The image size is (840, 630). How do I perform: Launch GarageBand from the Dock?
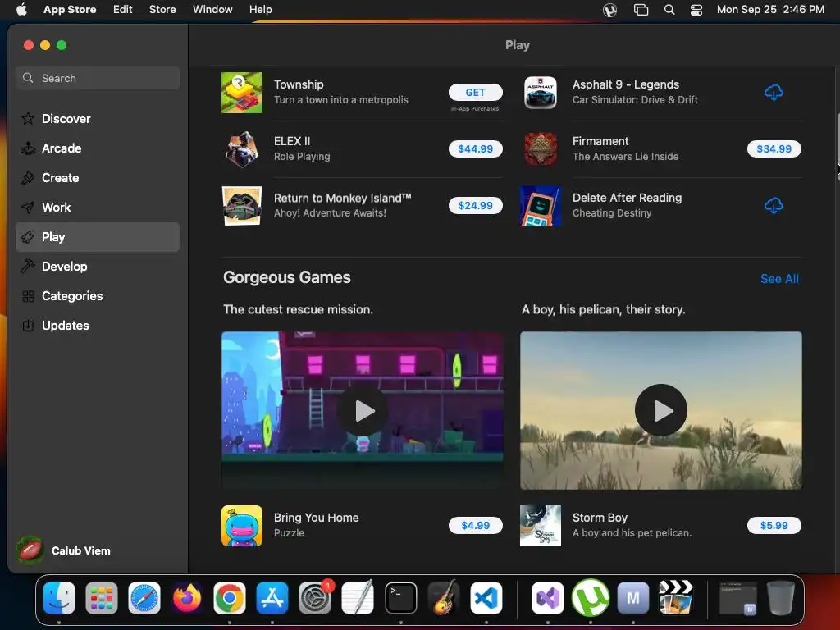[x=444, y=598]
